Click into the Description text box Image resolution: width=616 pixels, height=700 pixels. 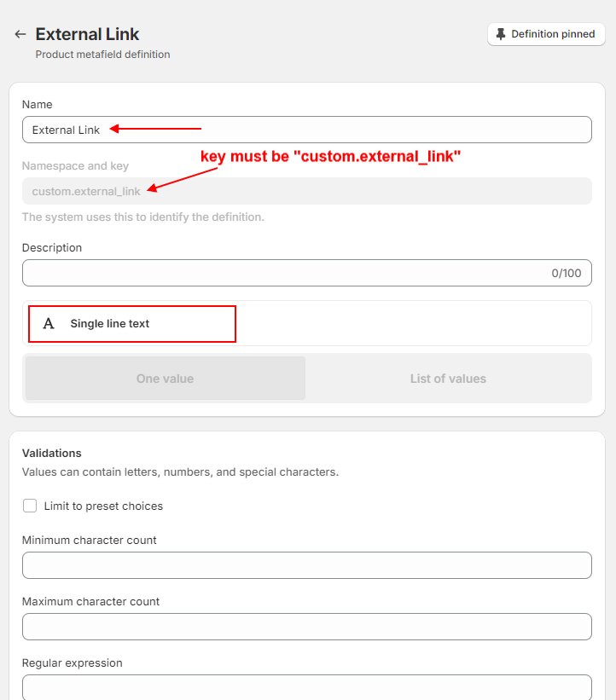tap(282, 273)
